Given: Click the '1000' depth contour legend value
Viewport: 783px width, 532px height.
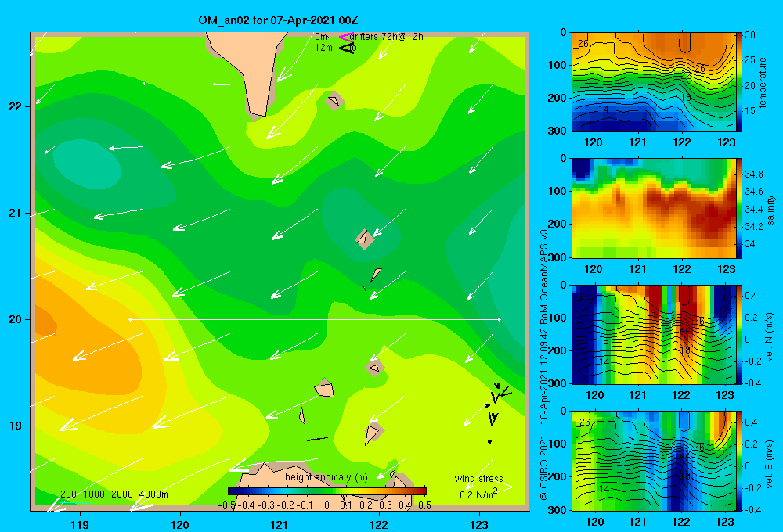Looking at the screenshot, I should coord(94,494).
